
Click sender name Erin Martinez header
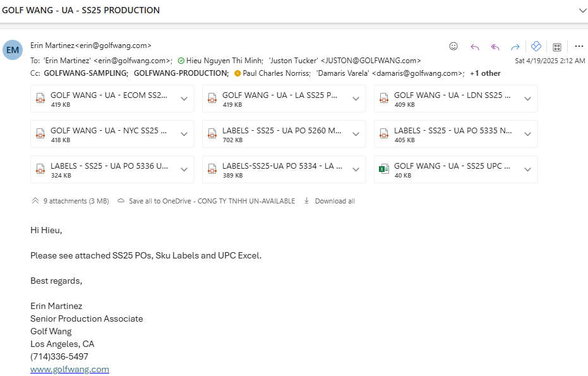pyautogui.click(x=91, y=45)
